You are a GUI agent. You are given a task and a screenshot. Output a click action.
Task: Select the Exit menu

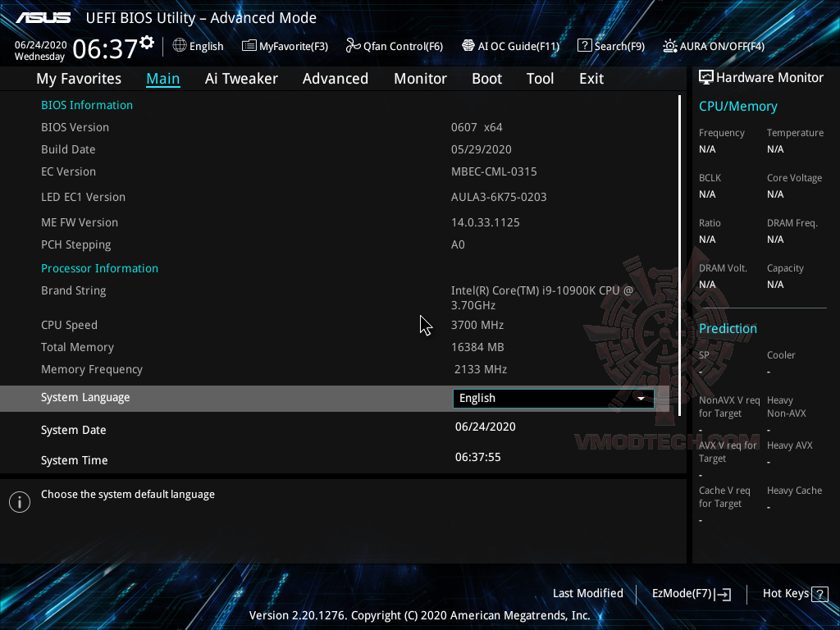[x=591, y=78]
